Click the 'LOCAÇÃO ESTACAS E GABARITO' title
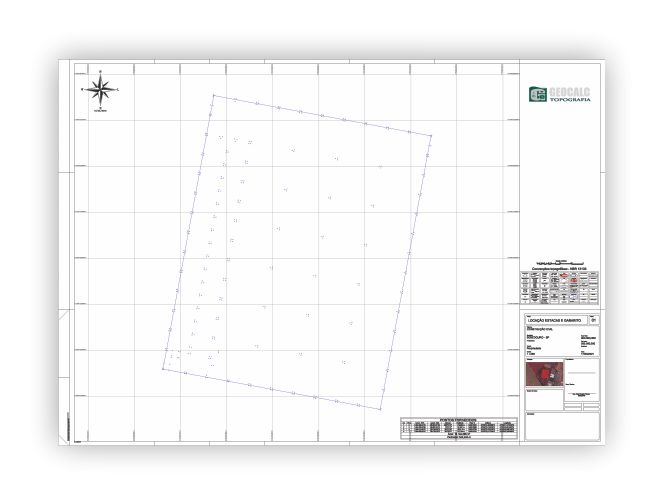664x504 pixels. tap(555, 320)
